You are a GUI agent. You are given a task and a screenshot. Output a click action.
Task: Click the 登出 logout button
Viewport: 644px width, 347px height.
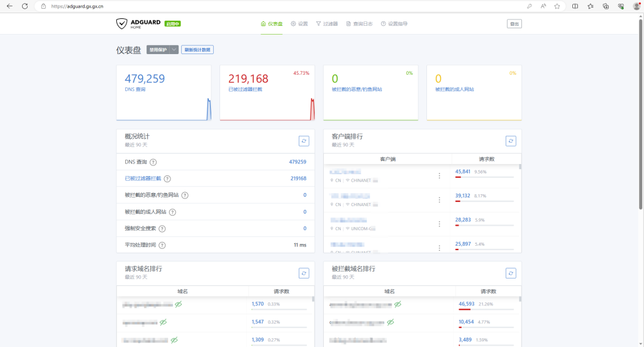[514, 24]
